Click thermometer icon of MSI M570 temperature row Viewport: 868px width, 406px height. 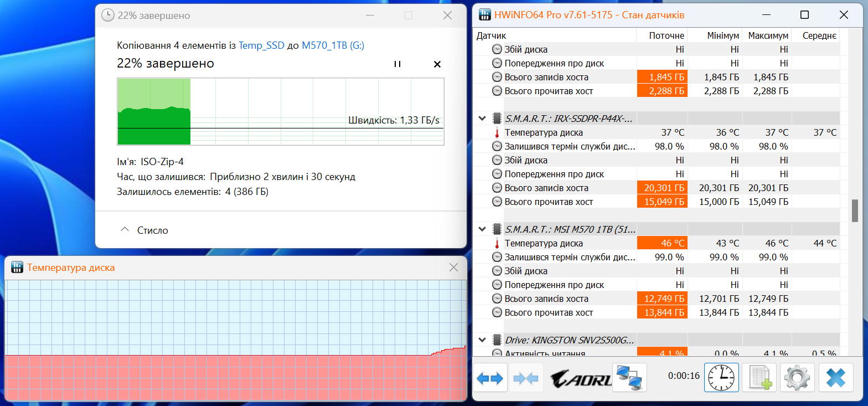(x=497, y=243)
